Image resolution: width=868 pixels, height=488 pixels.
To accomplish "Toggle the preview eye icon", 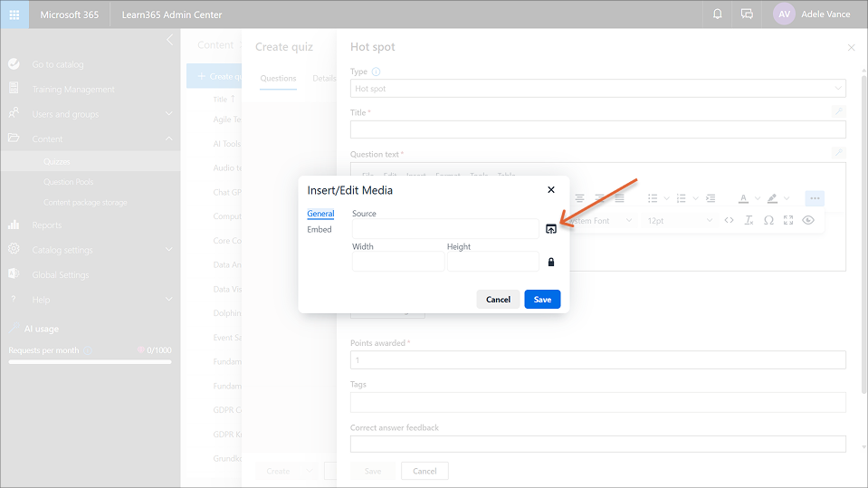I will click(808, 221).
